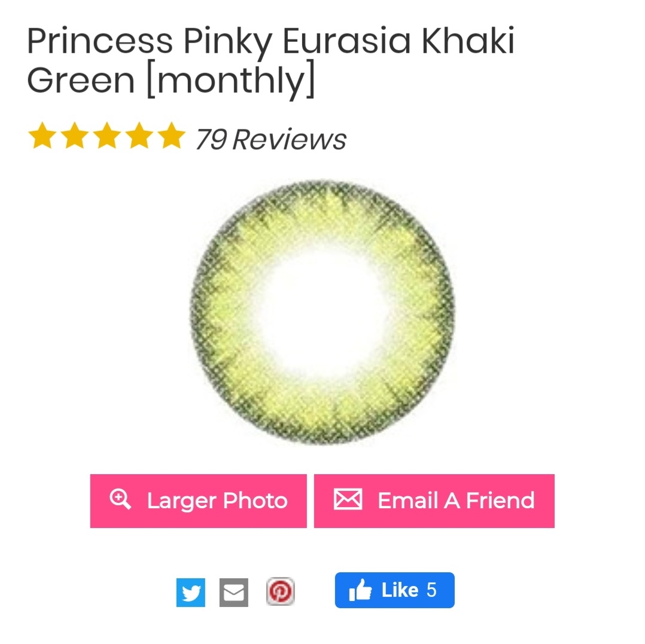
Task: Click the gray email share icon
Action: coord(233,592)
